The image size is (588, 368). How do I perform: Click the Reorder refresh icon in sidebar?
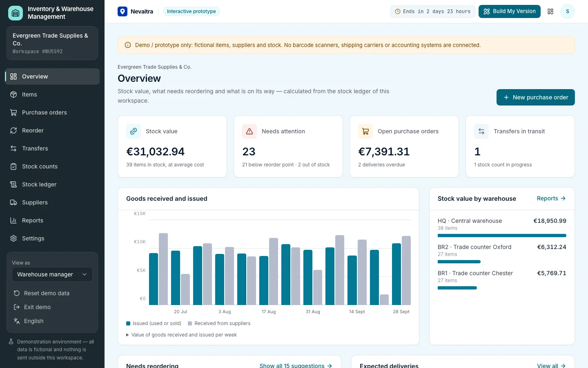[13, 130]
